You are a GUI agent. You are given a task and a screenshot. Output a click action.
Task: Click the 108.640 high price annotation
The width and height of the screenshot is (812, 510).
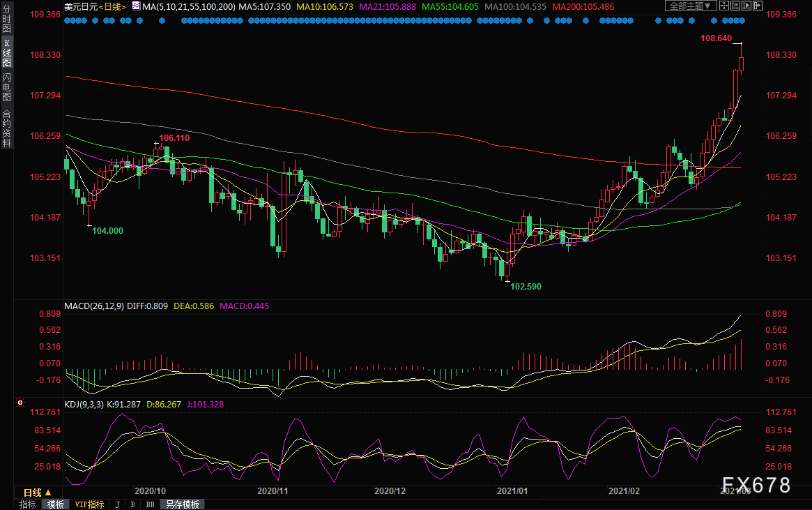click(717, 38)
